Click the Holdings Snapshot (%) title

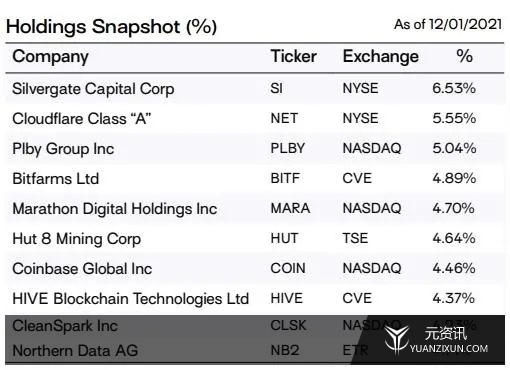point(111,27)
